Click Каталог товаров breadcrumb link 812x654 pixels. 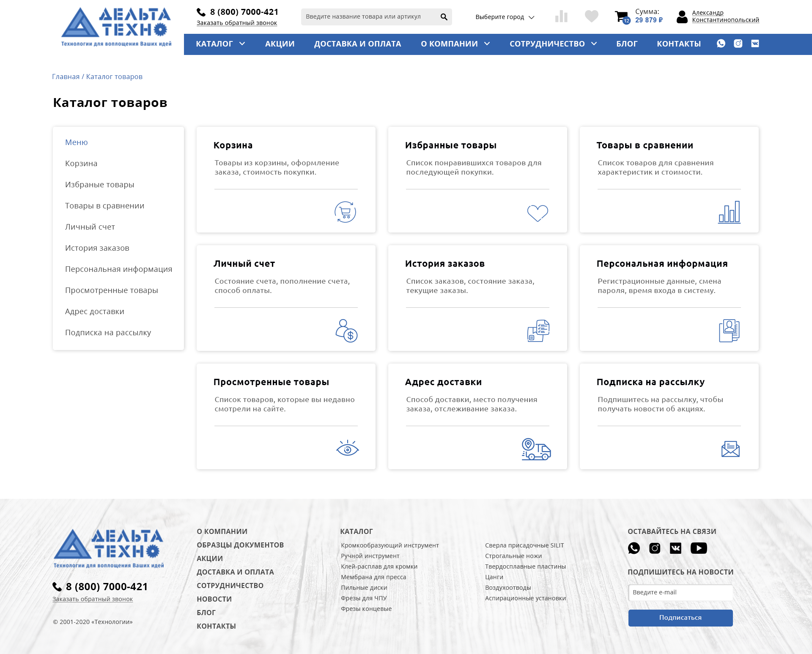click(114, 77)
